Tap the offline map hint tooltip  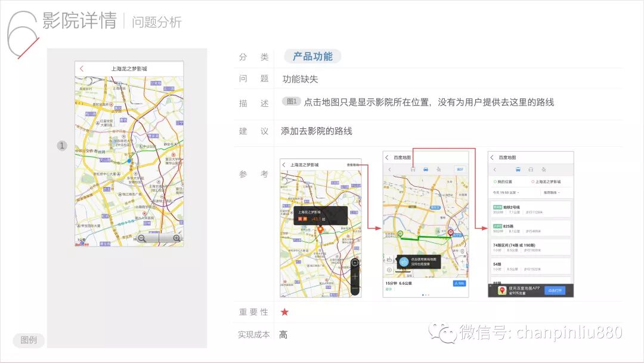point(419,262)
